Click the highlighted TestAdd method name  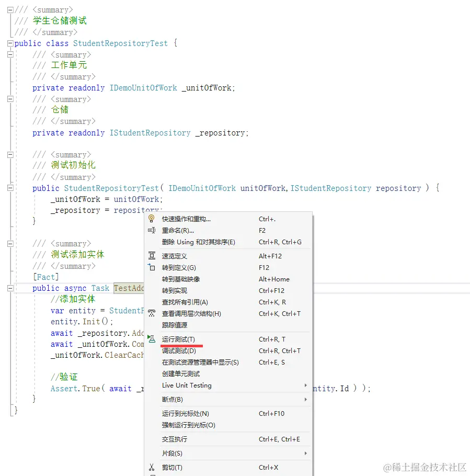[x=129, y=288]
